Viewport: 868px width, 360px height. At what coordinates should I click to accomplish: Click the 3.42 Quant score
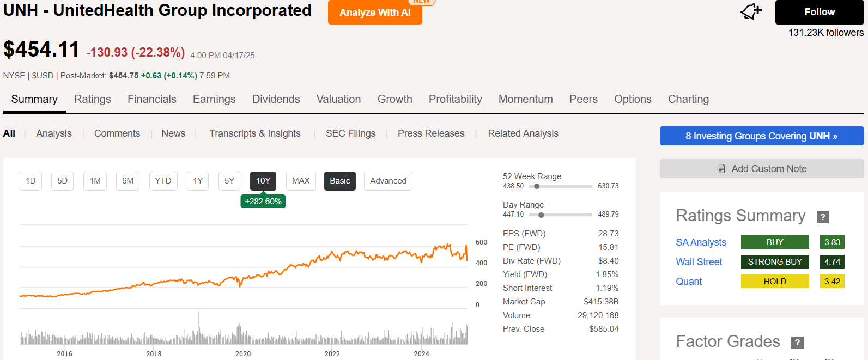(x=832, y=282)
